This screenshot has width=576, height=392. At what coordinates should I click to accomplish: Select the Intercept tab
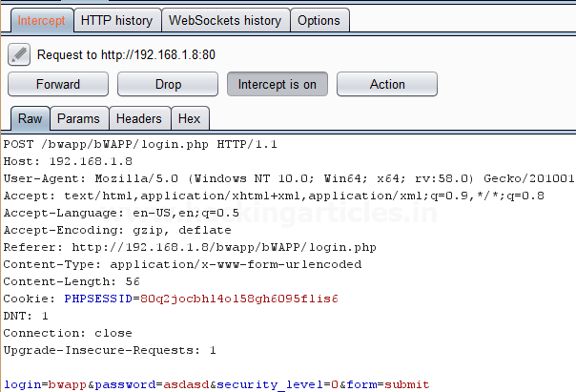point(42,20)
